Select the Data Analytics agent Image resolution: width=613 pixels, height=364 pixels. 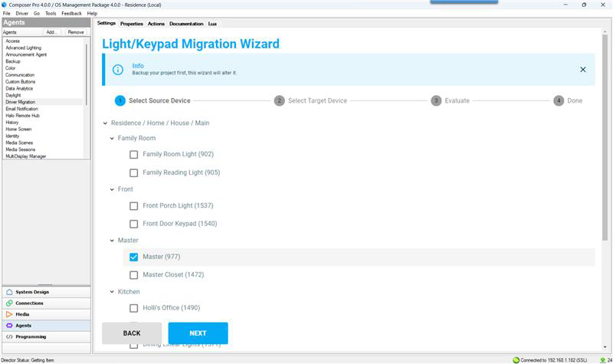(x=19, y=89)
